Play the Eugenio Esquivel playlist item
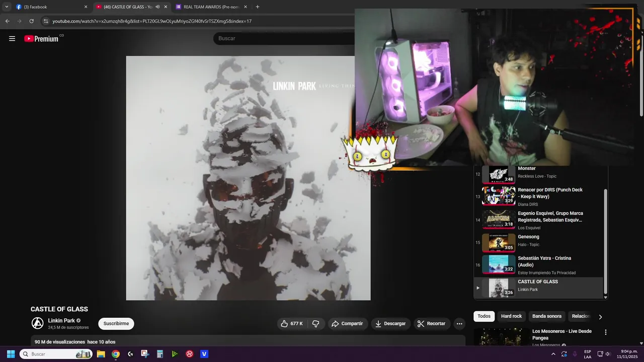644x362 pixels. [x=538, y=220]
